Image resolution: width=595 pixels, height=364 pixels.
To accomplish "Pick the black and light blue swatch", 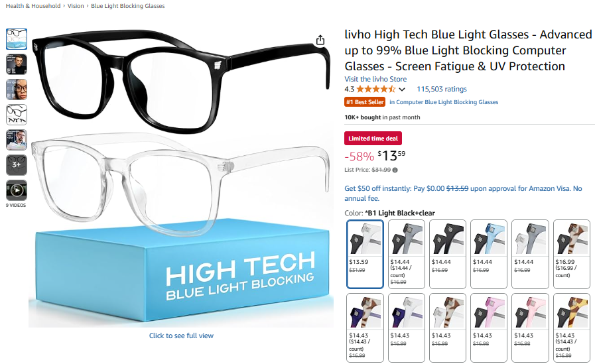I will 489,254.
